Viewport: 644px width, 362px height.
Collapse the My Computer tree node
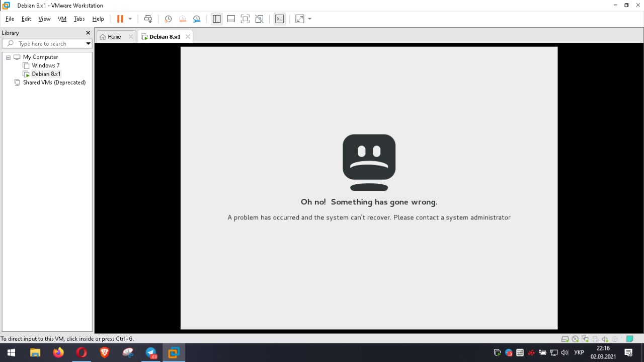click(8, 57)
